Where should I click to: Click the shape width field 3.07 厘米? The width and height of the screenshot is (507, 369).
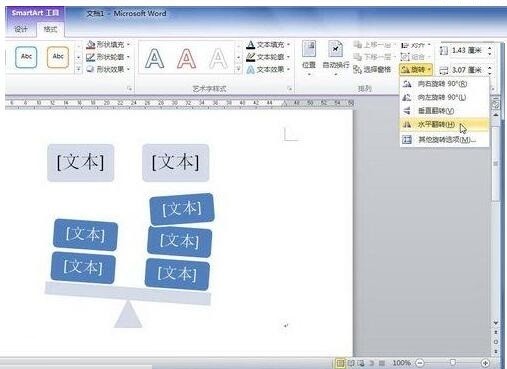pos(468,70)
